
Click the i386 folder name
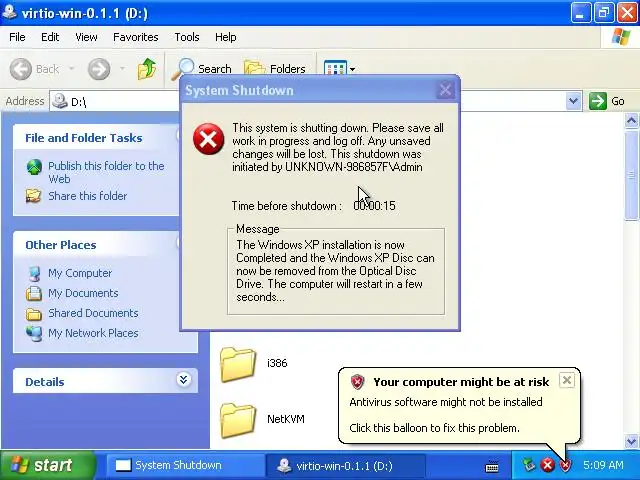tap(277, 363)
